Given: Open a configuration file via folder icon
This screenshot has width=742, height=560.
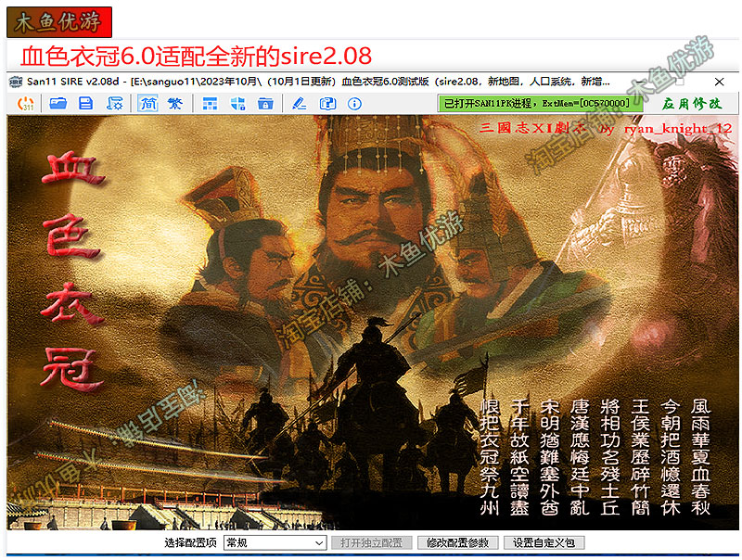Looking at the screenshot, I should (58, 103).
